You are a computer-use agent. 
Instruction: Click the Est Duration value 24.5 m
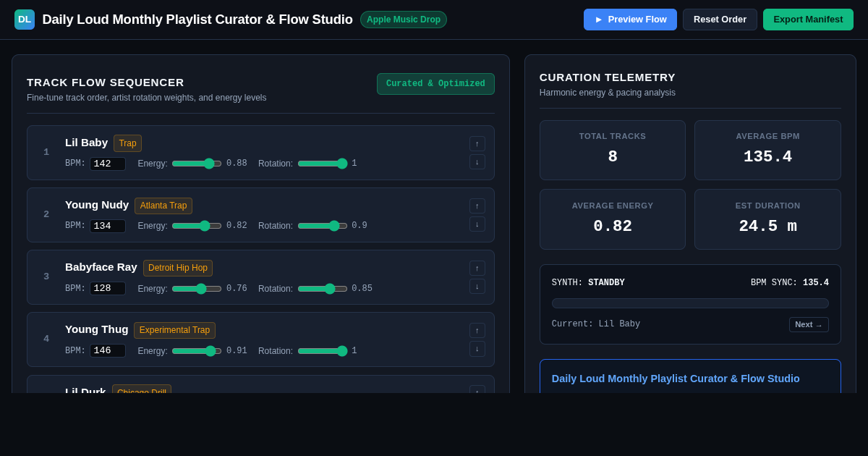tap(767, 227)
